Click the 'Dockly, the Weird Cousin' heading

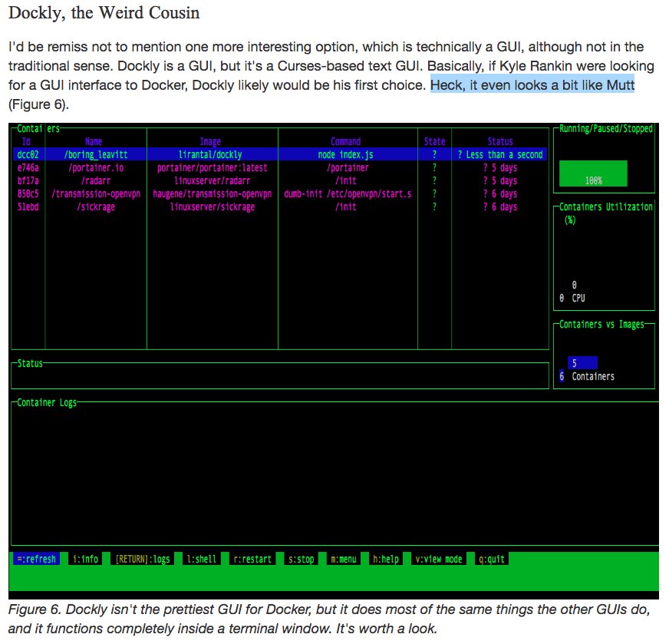[x=104, y=13]
